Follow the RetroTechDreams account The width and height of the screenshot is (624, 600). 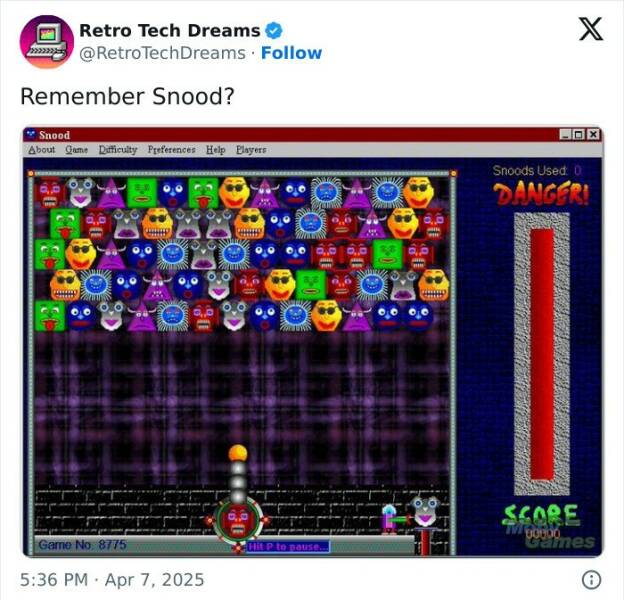pyautogui.click(x=291, y=53)
